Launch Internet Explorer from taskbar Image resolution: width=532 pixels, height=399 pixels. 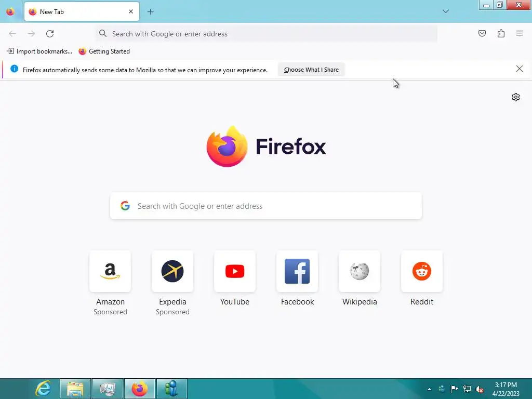[x=44, y=389]
